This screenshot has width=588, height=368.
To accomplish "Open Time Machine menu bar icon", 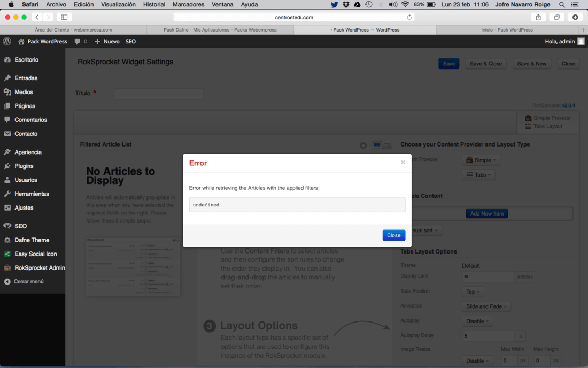I will tap(369, 4).
